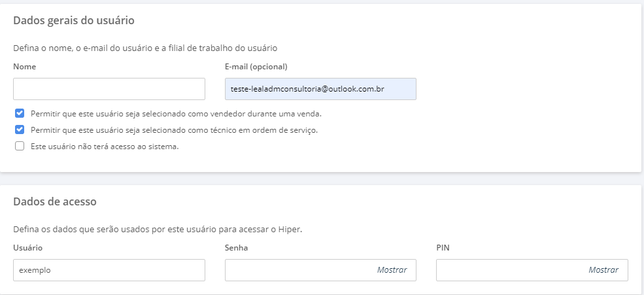Click the empty Nome input field
Screen dimensions: 644x295
(109, 89)
